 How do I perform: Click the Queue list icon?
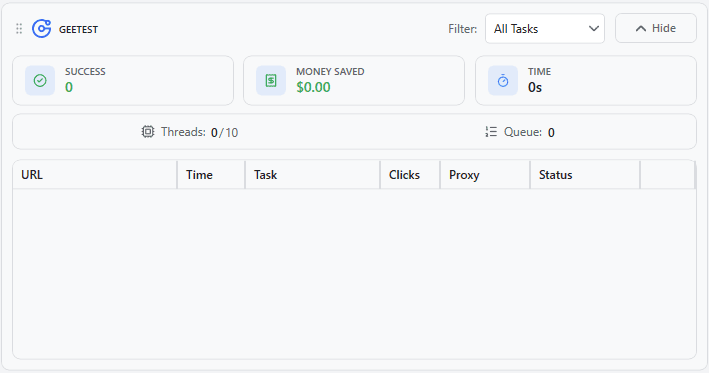[491, 132]
